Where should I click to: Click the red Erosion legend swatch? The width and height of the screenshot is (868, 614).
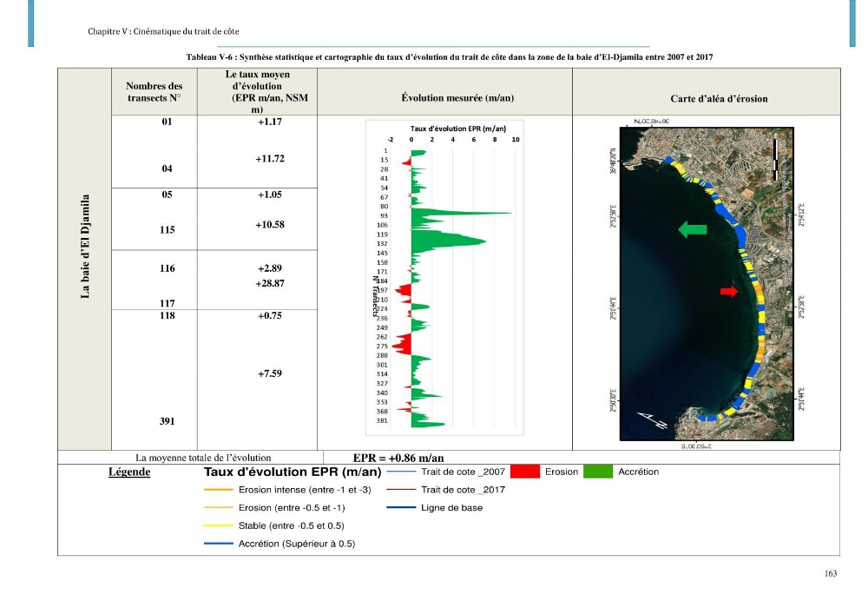(x=525, y=472)
